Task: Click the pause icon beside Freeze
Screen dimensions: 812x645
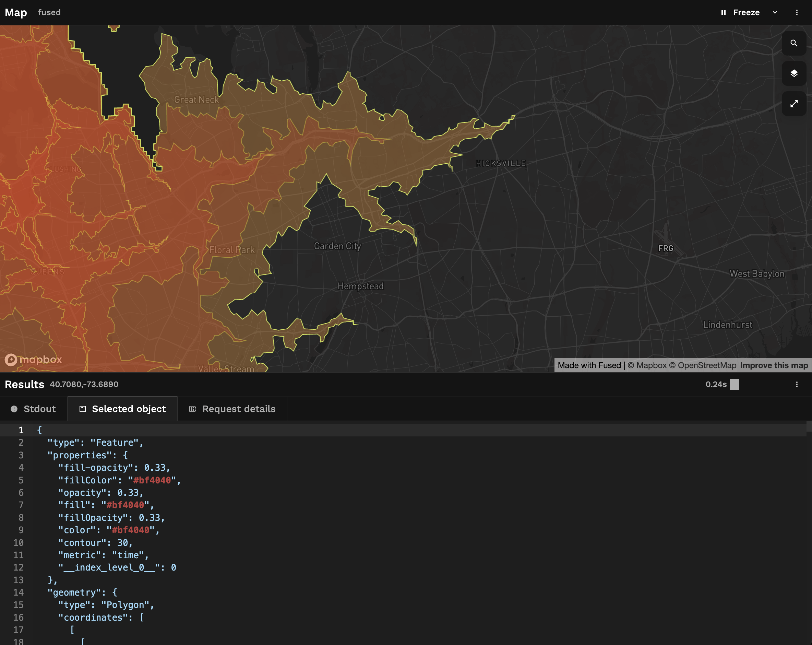Action: tap(724, 12)
